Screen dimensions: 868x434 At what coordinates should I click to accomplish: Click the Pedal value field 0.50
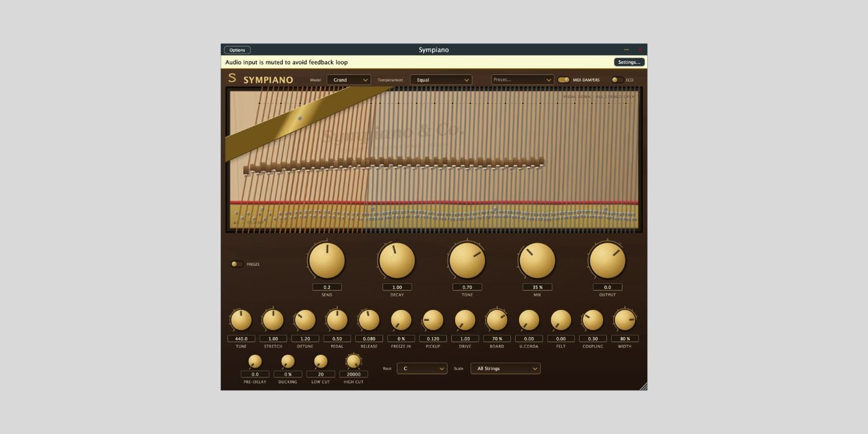coord(337,339)
